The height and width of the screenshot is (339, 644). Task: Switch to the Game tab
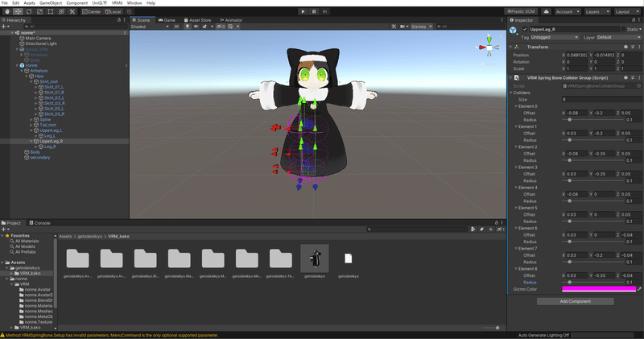167,19
